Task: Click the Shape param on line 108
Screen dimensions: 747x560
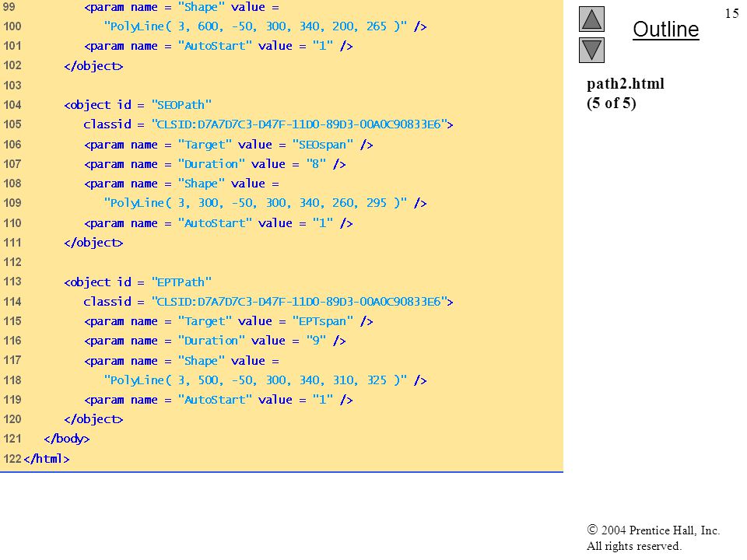Action: click(182, 184)
